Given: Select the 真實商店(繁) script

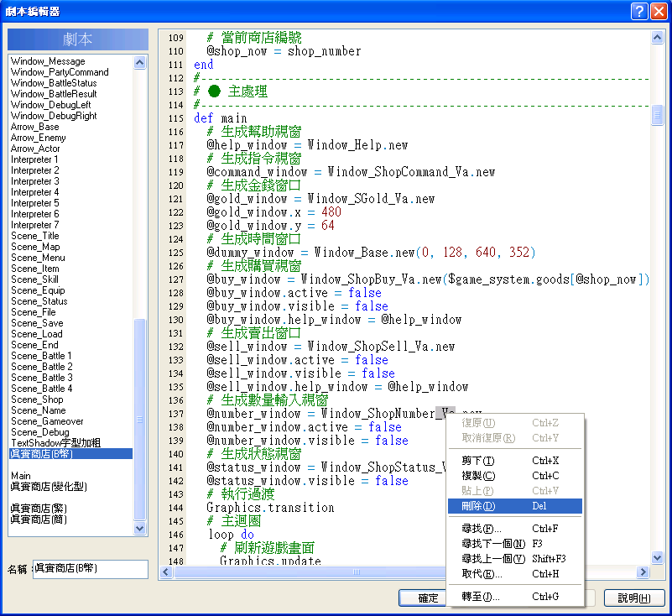Looking at the screenshot, I should [x=39, y=509].
